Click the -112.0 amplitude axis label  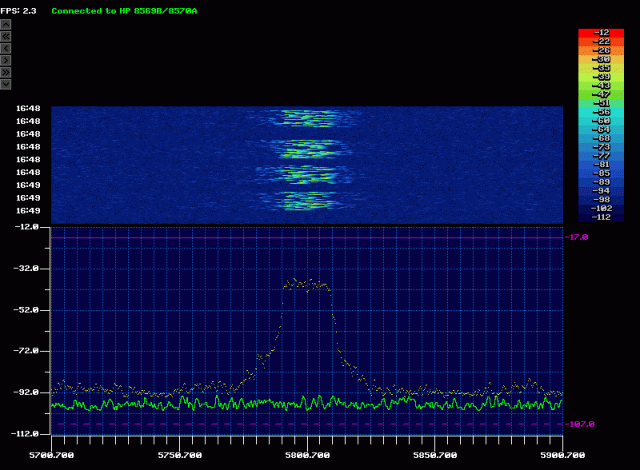coord(25,434)
